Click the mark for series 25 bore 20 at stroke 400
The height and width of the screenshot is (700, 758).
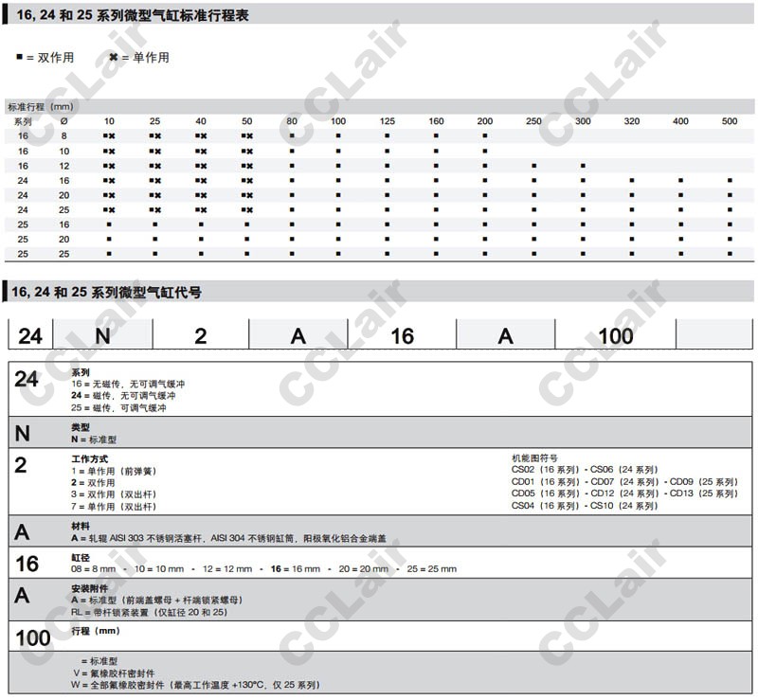(680, 240)
